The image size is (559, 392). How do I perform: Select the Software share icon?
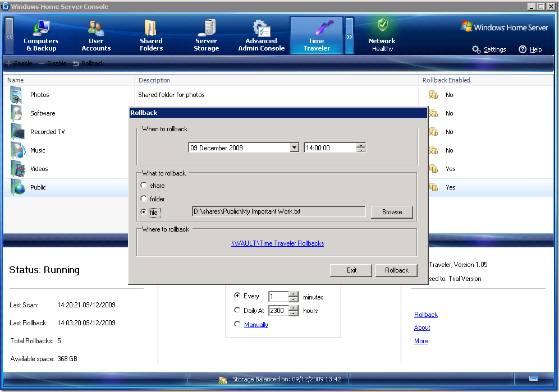click(16, 113)
